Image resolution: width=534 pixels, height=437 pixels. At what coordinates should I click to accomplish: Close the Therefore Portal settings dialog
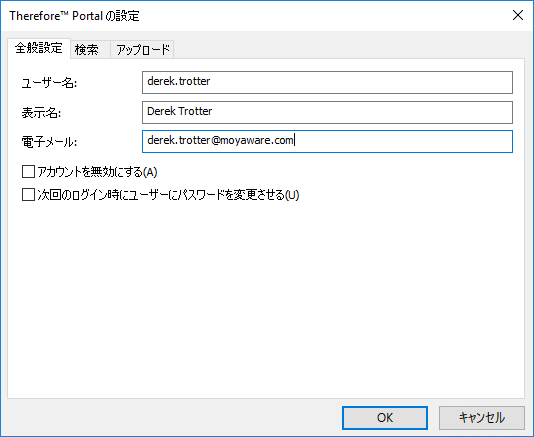click(x=518, y=15)
